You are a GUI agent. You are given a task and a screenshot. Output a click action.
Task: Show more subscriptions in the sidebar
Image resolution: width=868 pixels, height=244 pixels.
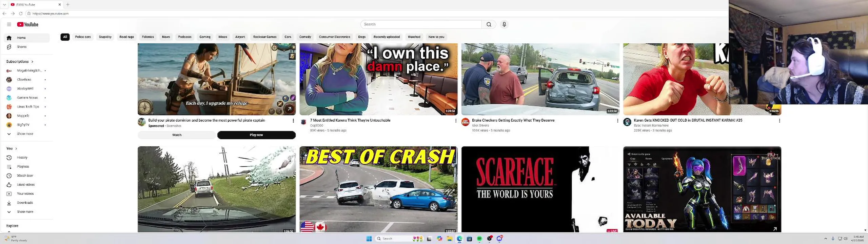coord(27,134)
